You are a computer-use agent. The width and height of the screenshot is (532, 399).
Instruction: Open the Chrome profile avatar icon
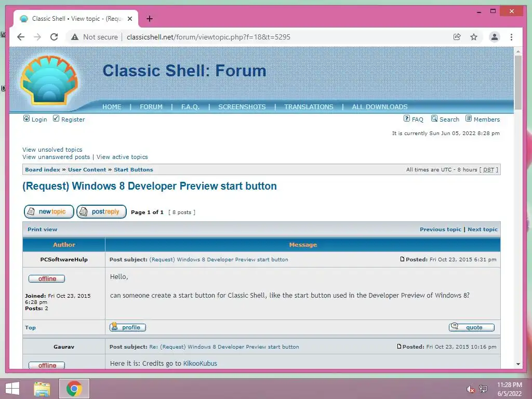495,37
